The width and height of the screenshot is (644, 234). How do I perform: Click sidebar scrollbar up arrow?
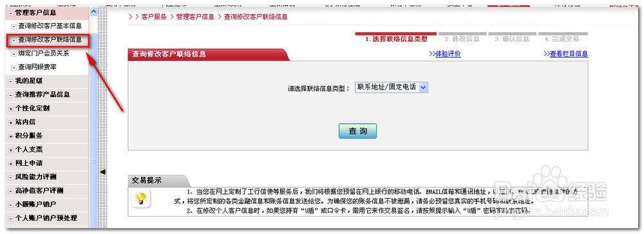93,12
